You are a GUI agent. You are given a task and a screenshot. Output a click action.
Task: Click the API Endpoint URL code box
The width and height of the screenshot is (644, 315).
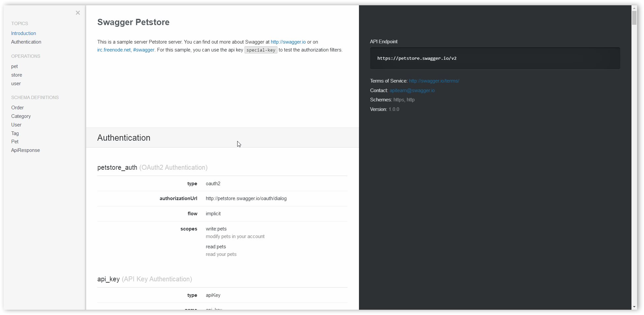(495, 58)
